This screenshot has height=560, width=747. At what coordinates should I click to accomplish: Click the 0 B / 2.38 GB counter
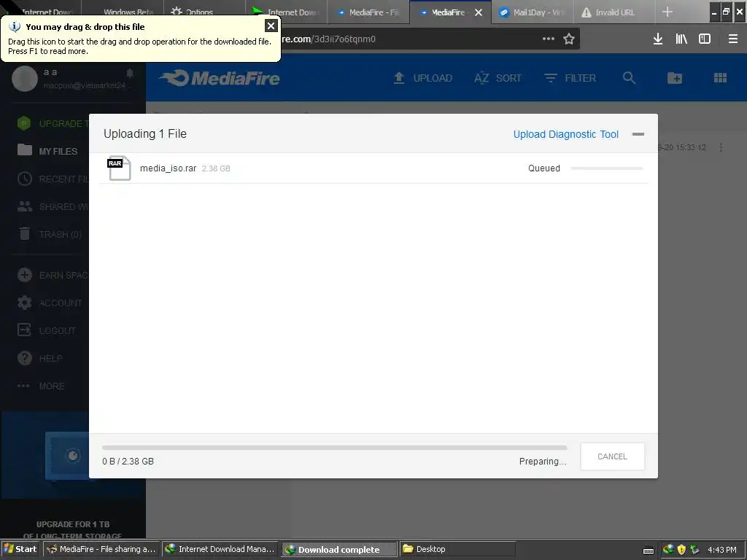click(128, 461)
